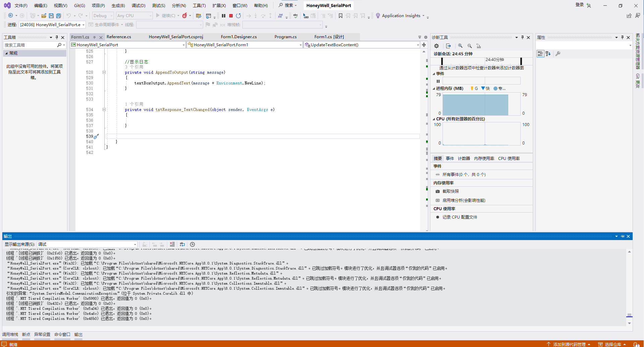Screen dimensions: 644x347
Task: Click the pin on the Form1.cs tab
Action: click(x=95, y=37)
